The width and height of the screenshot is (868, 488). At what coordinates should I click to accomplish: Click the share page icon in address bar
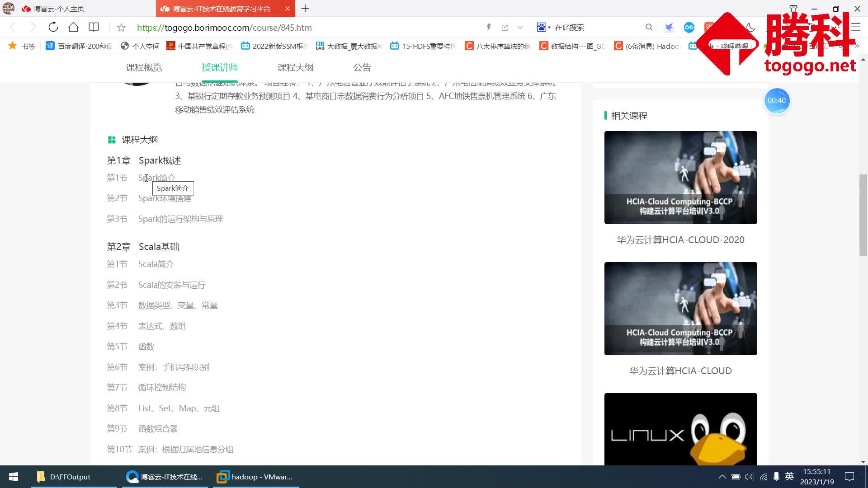(505, 28)
